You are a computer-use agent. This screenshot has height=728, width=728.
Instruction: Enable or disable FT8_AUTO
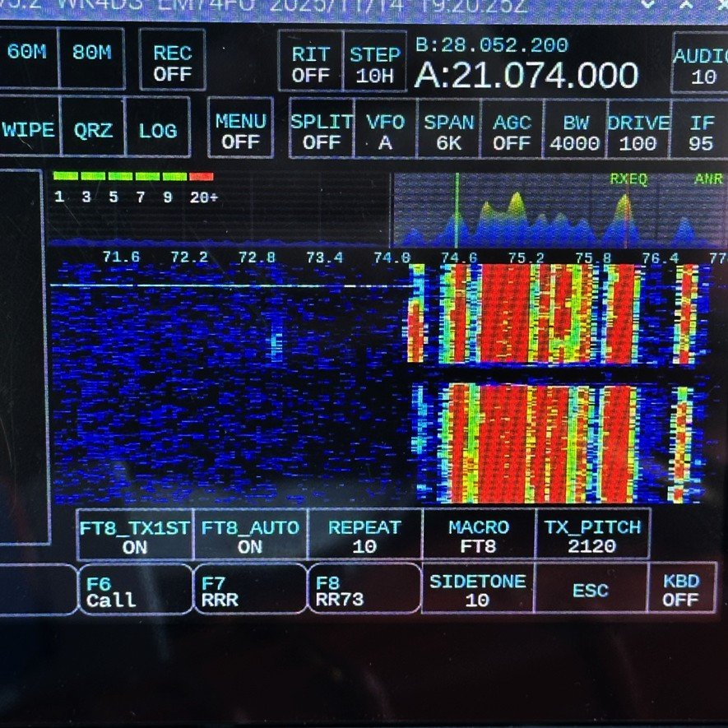(x=250, y=536)
